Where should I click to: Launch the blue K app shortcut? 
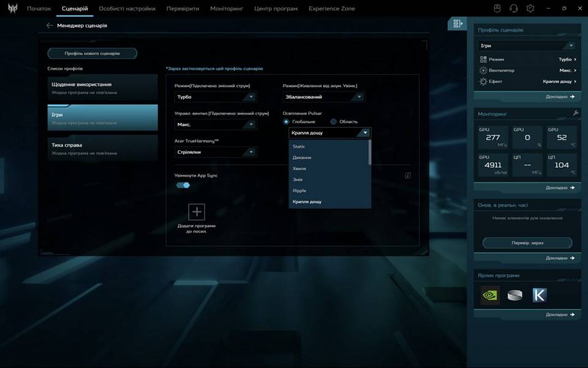click(x=539, y=295)
